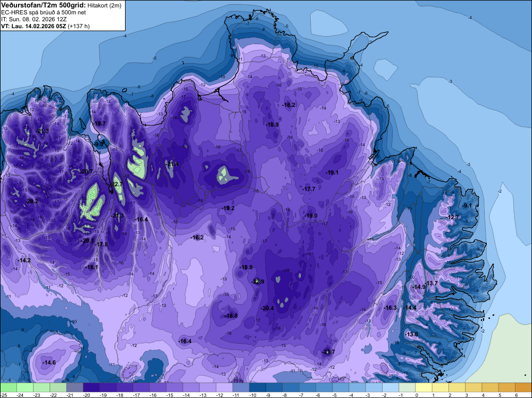Select the -12.7 temperature label

[x=453, y=217]
